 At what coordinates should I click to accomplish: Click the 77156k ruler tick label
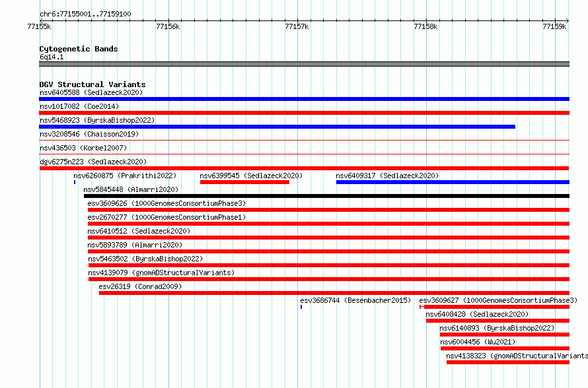coord(168,26)
